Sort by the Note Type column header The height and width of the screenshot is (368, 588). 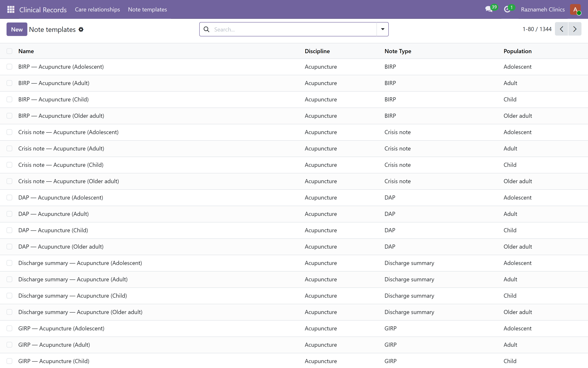[398, 51]
